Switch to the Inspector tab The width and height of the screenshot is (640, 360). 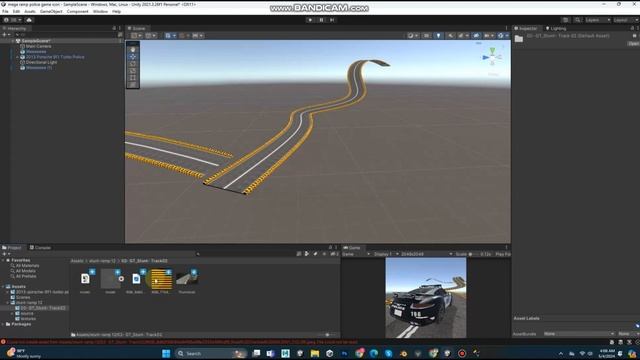pyautogui.click(x=526, y=28)
